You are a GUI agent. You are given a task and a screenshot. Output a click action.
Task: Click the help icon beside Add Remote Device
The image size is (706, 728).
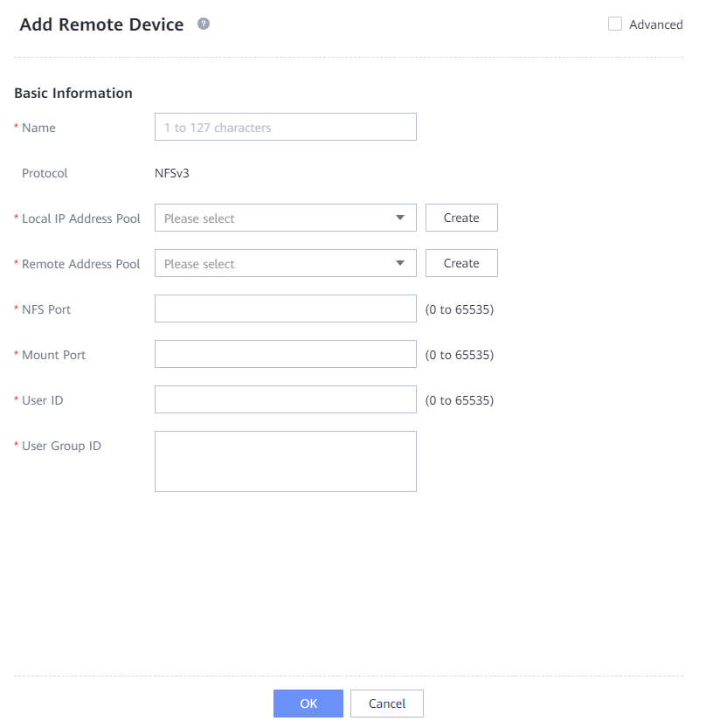[204, 24]
